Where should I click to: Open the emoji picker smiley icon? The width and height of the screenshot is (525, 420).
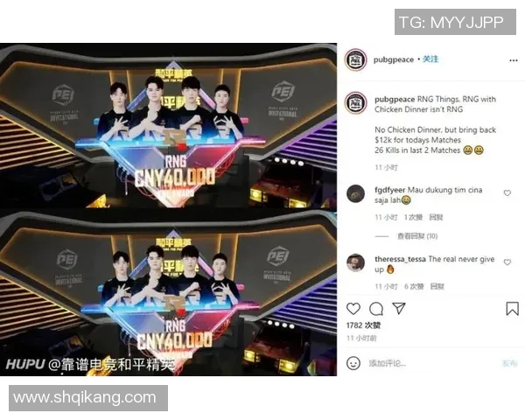pyautogui.click(x=353, y=363)
